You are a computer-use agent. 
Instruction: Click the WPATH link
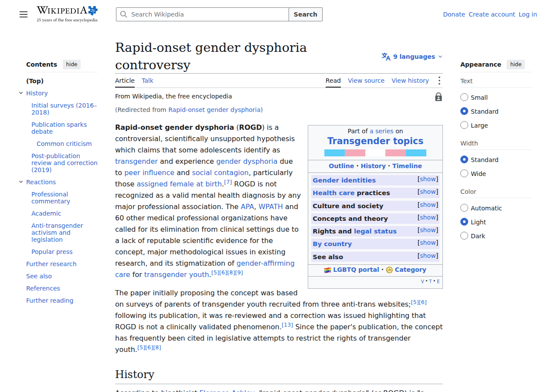(271, 206)
